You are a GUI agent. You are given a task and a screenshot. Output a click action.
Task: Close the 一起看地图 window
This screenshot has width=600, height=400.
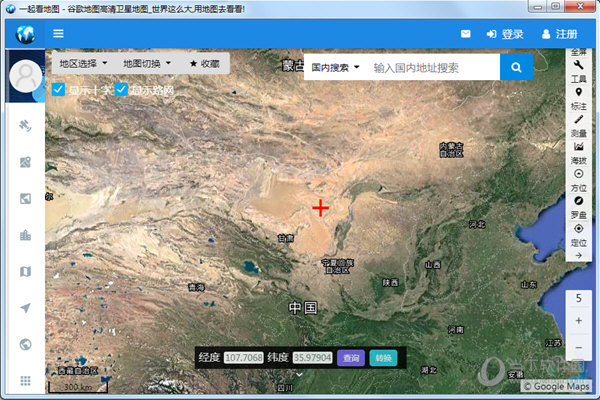coord(580,7)
